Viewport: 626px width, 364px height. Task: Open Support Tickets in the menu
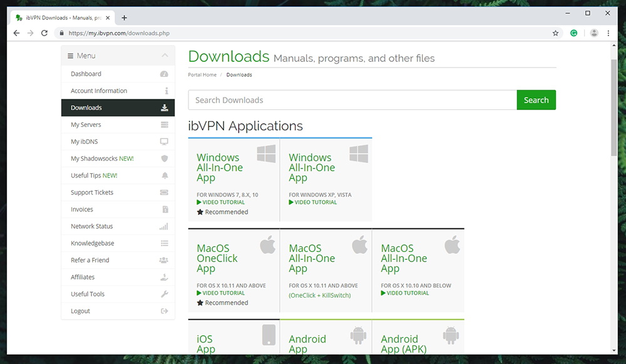point(118,193)
